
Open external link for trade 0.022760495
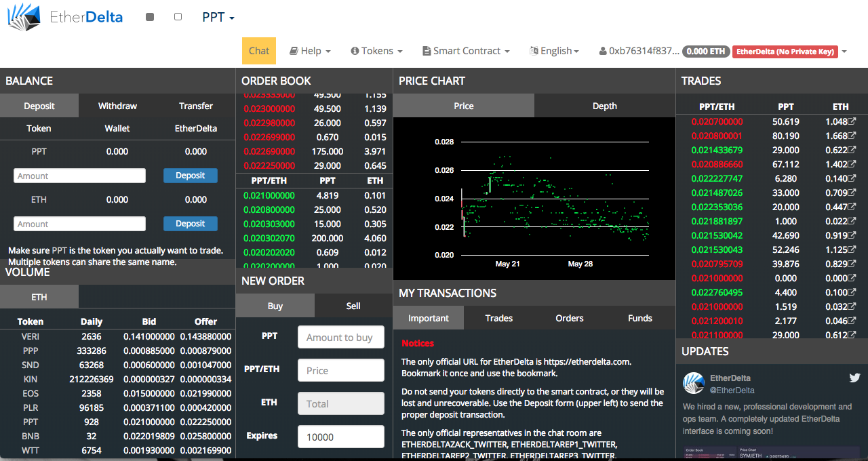pyautogui.click(x=852, y=292)
